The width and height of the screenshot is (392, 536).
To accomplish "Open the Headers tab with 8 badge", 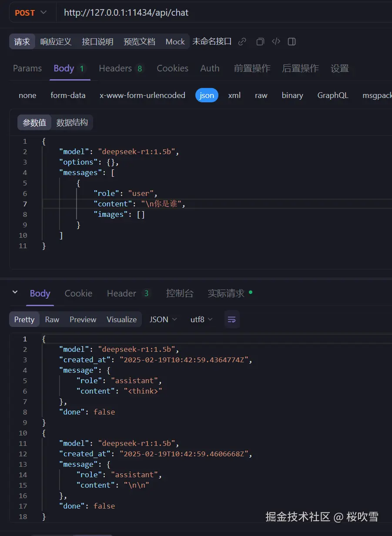I will click(121, 68).
